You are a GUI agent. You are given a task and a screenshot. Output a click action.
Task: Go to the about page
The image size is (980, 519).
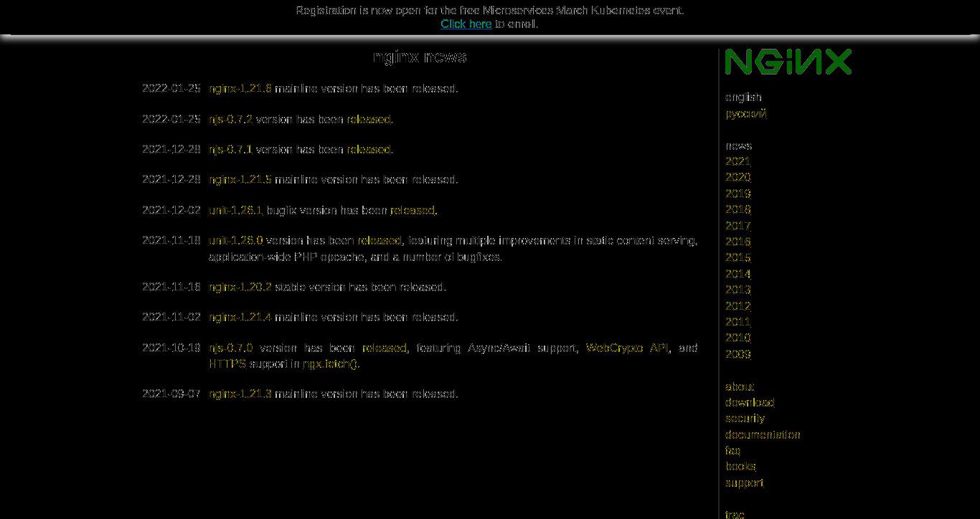pyautogui.click(x=740, y=386)
